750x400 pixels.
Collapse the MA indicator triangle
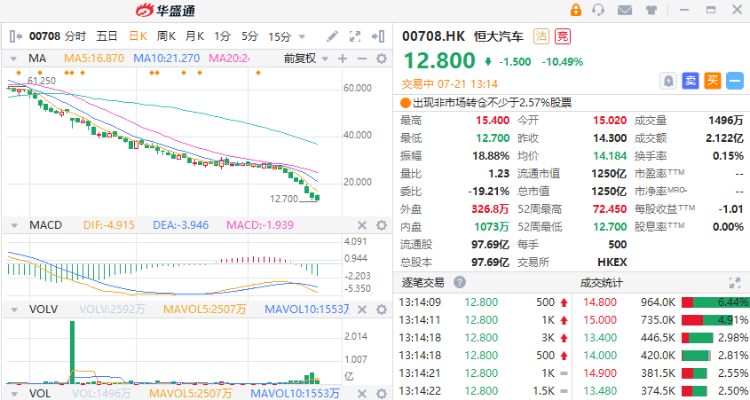[x=14, y=59]
